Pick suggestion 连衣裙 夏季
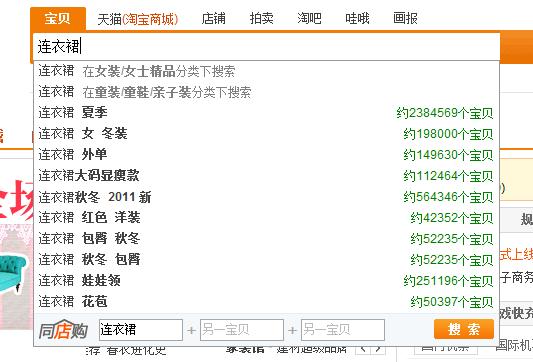This screenshot has height=362, width=533. [266, 113]
